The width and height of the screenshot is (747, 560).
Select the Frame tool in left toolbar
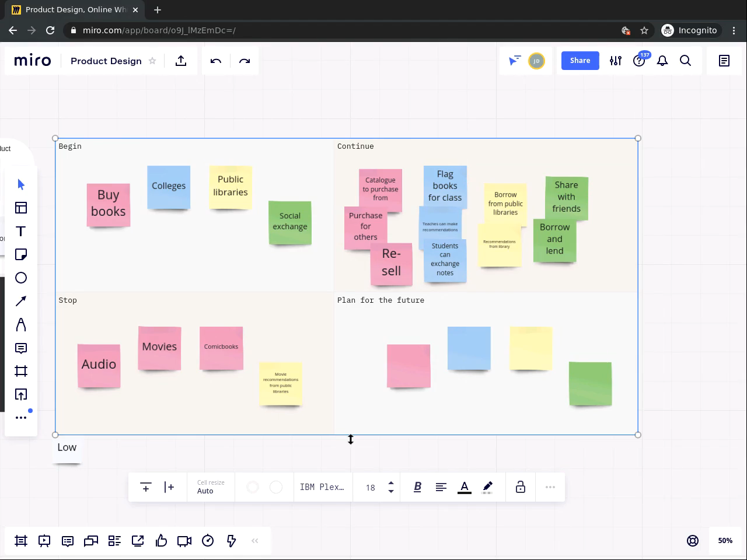21,371
